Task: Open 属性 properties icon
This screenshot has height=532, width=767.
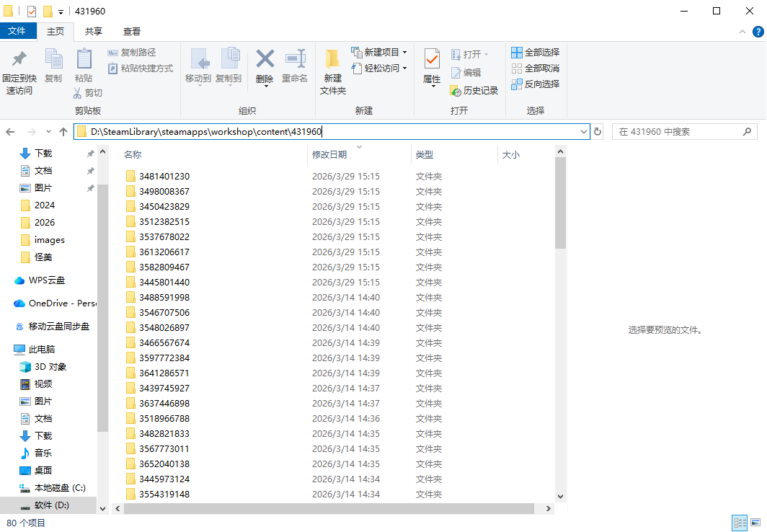Action: coord(432,59)
